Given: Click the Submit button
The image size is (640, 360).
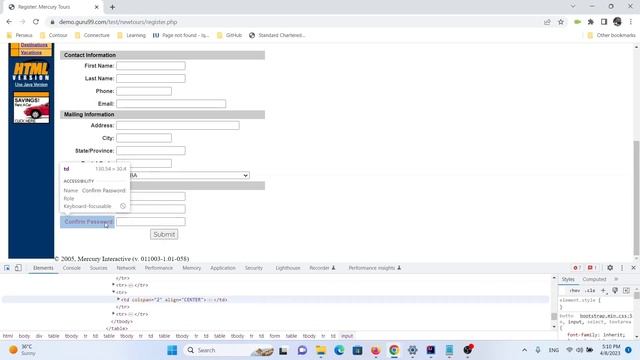Looking at the screenshot, I should pyautogui.click(x=164, y=234).
